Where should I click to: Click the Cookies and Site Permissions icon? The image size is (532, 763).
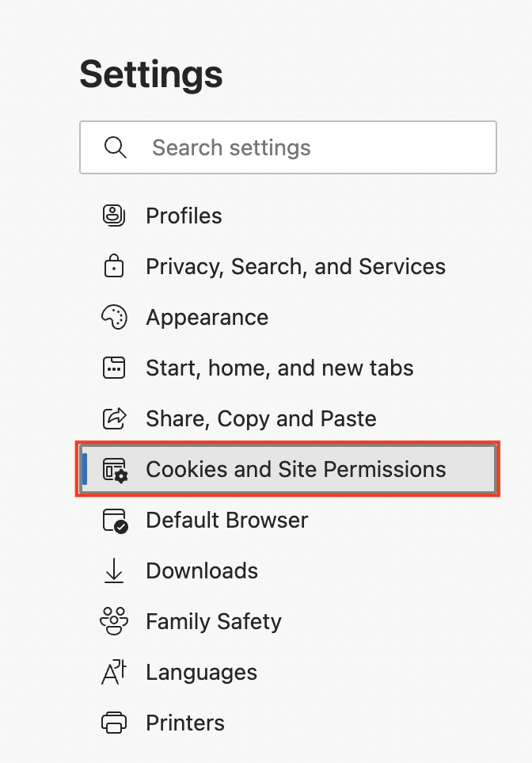(116, 469)
